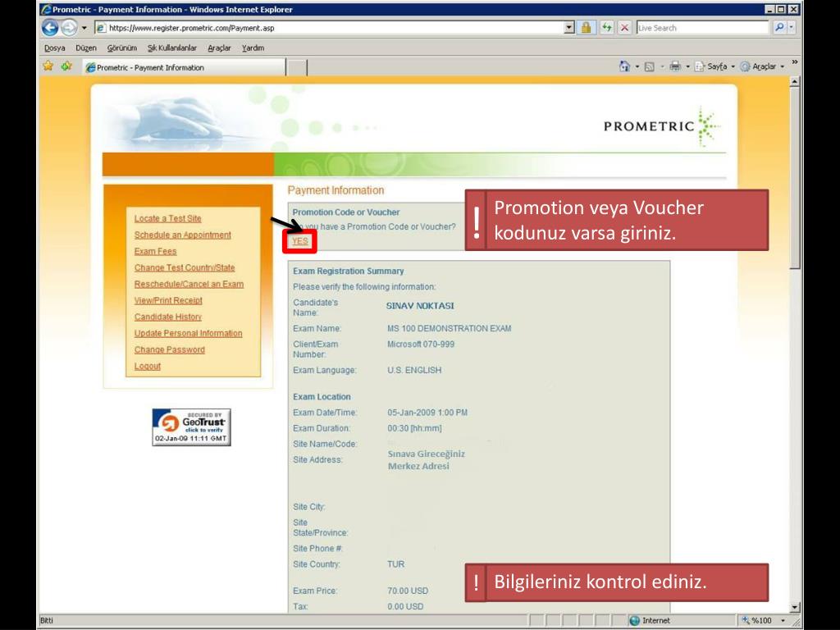Open the Yardım menu
This screenshot has height=630, width=840.
(253, 48)
